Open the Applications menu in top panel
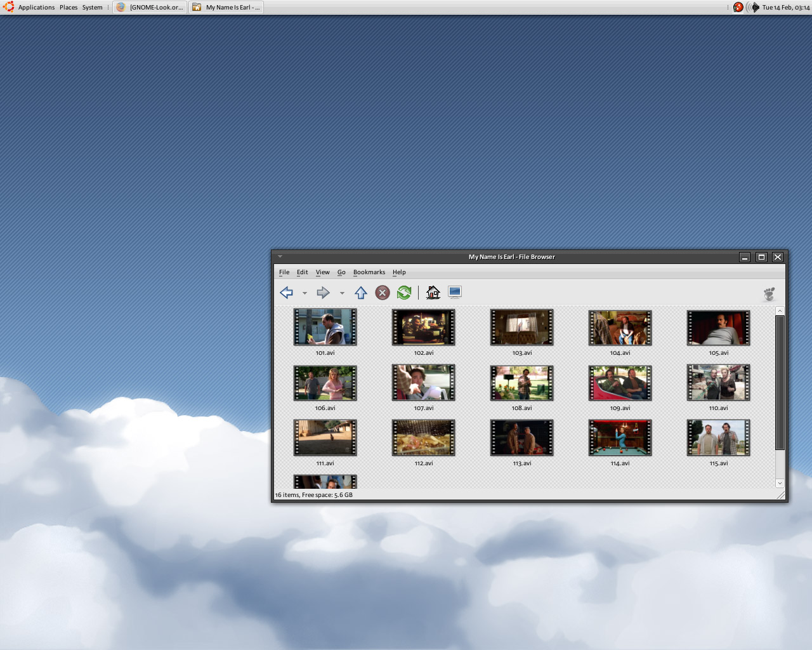The width and height of the screenshot is (812, 650). 36,8
